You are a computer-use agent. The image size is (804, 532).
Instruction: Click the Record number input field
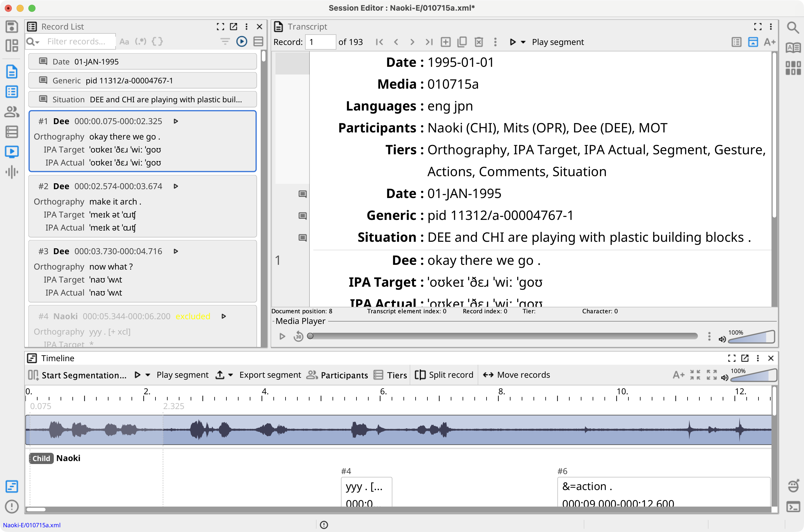(320, 42)
